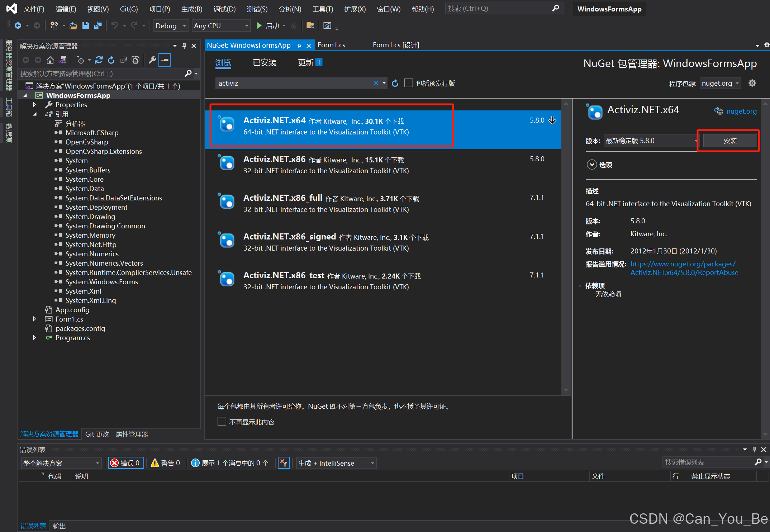Toggle the Errors 0 filter button
Screen dimensions: 770x532
[126, 463]
